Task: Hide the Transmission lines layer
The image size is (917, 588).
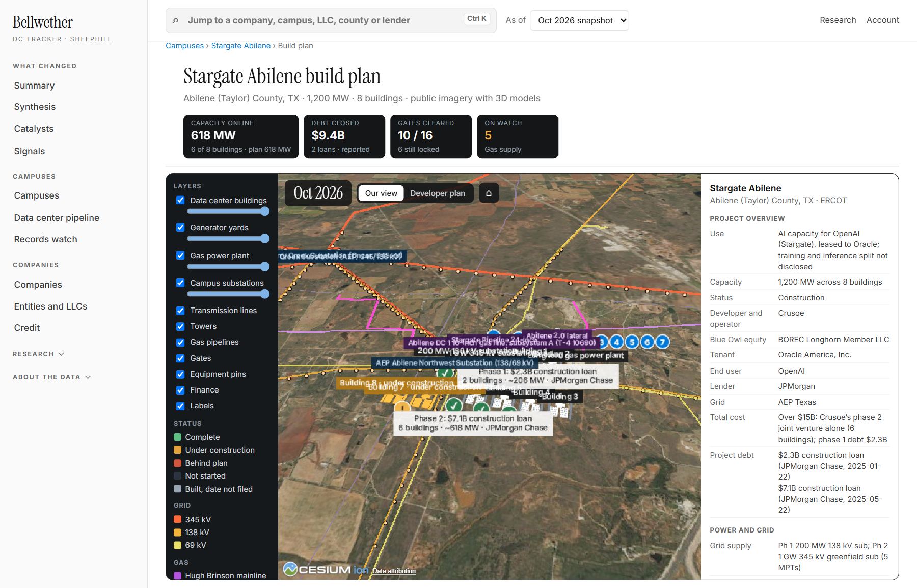Action: pyautogui.click(x=180, y=311)
